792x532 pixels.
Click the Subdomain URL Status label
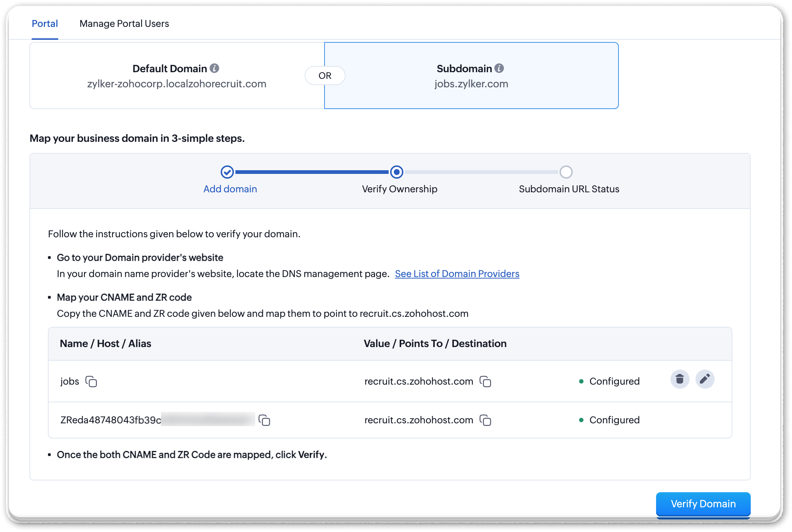click(569, 189)
